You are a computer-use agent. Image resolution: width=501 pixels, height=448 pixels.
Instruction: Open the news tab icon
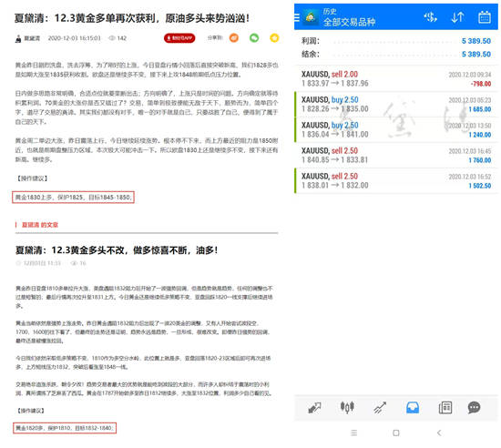(445, 407)
